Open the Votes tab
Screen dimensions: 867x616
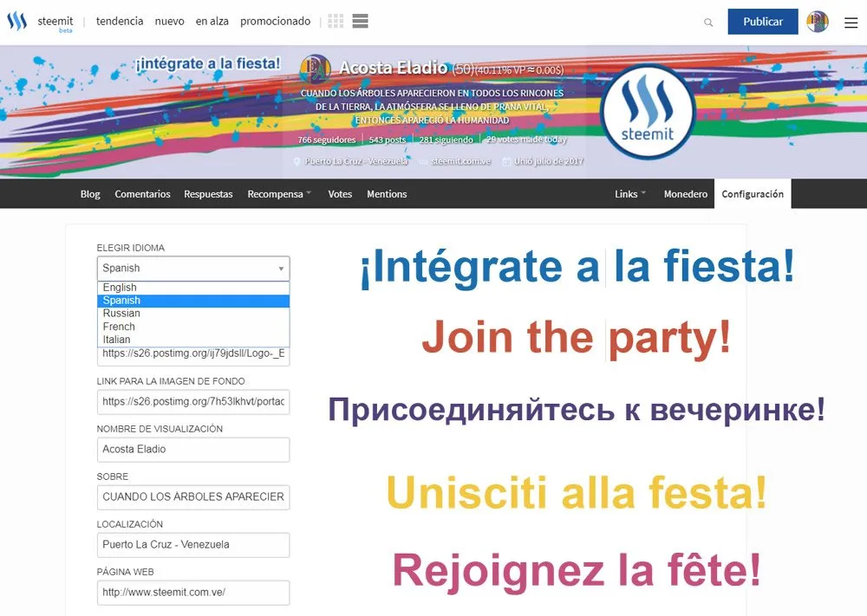(x=340, y=194)
